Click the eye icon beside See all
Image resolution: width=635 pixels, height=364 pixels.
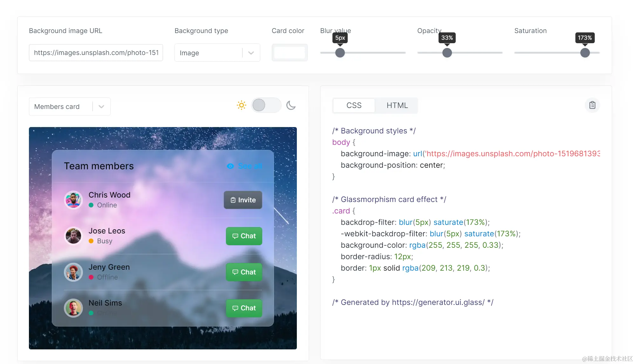[x=230, y=166]
